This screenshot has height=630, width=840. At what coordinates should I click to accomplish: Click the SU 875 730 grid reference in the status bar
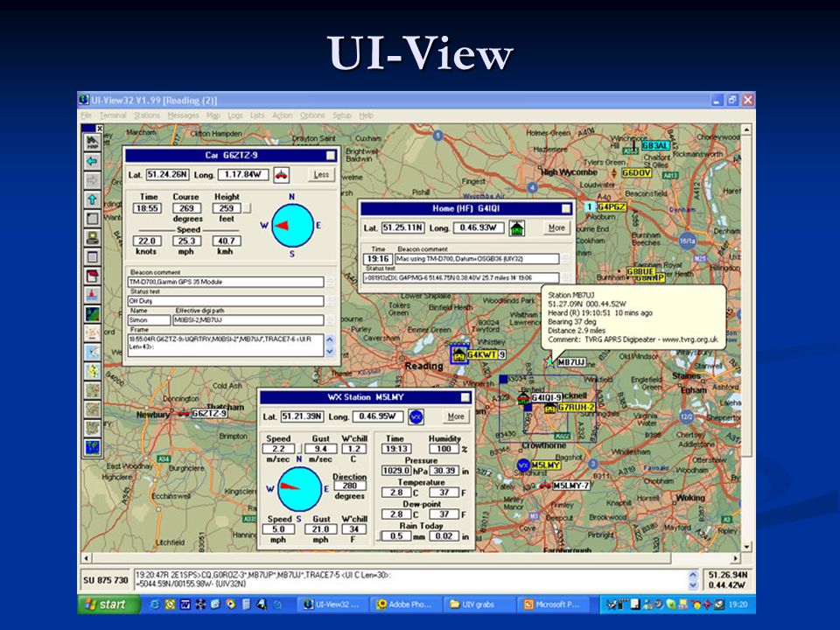click(x=106, y=580)
